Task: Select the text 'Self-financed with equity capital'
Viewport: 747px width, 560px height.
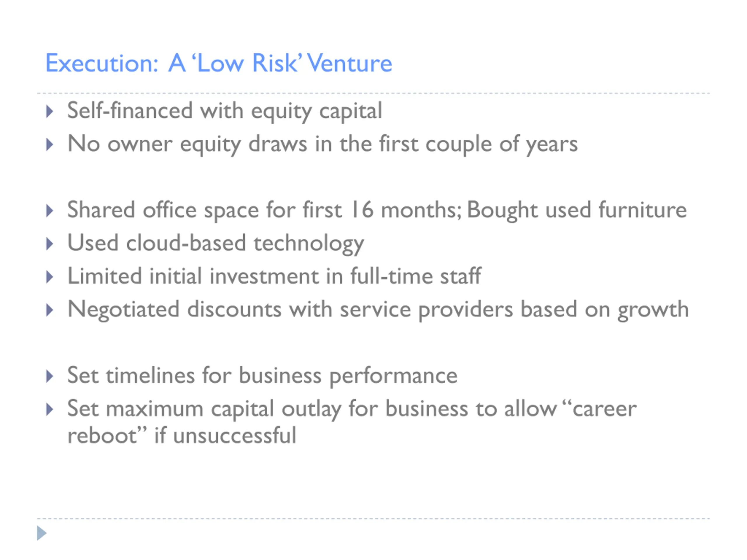Action: [225, 111]
